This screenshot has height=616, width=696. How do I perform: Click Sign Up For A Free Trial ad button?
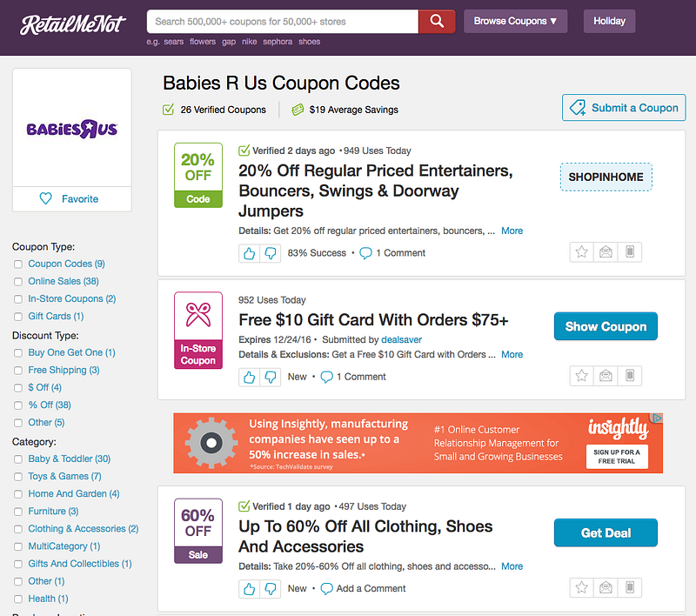click(x=617, y=456)
